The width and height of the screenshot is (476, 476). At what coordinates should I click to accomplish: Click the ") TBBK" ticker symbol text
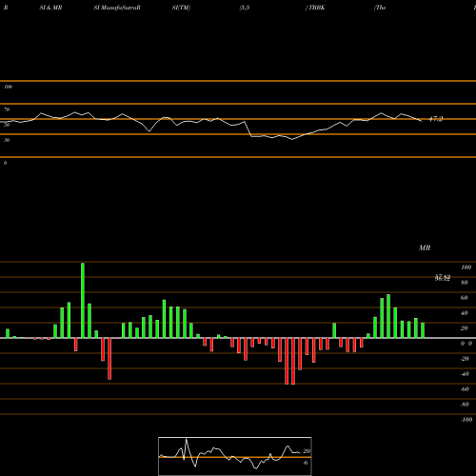(x=315, y=8)
